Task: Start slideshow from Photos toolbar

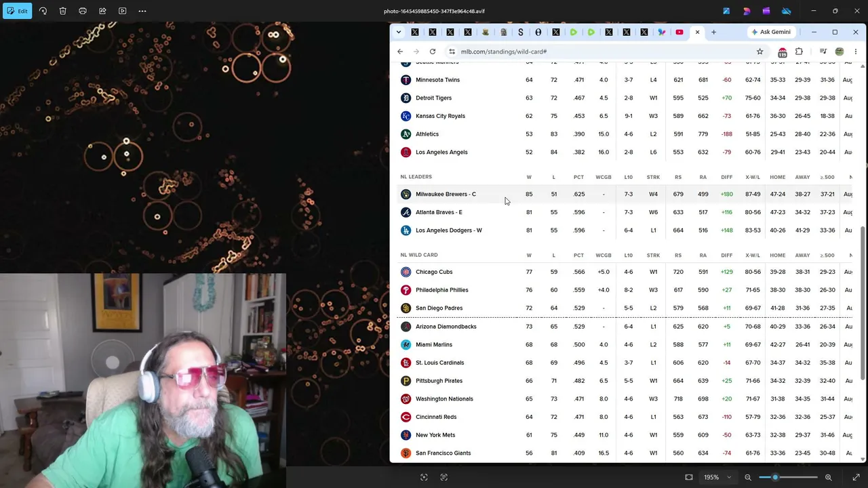Action: click(122, 11)
